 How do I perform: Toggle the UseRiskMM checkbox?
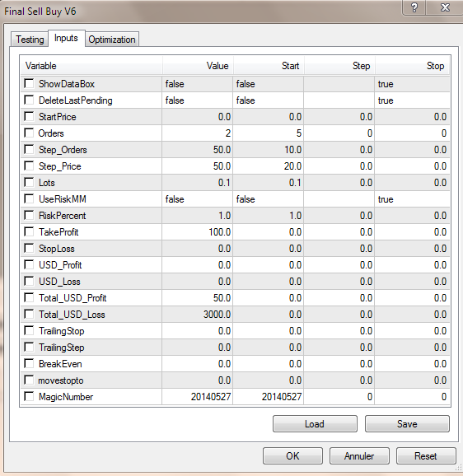(29, 198)
